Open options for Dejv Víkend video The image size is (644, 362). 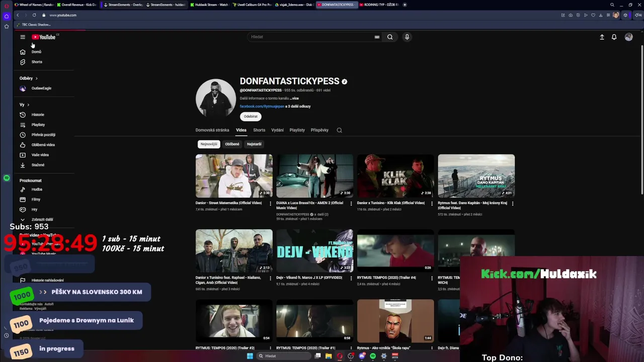351,278
